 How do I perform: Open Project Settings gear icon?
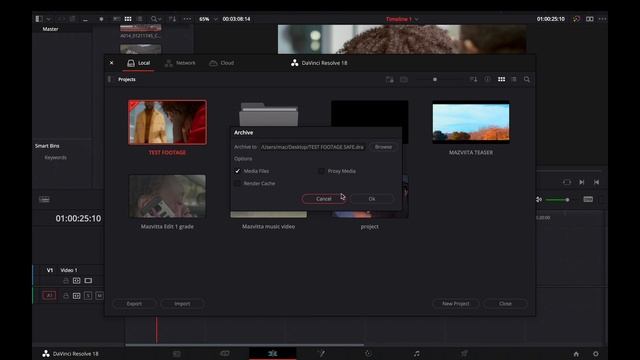[596, 354]
